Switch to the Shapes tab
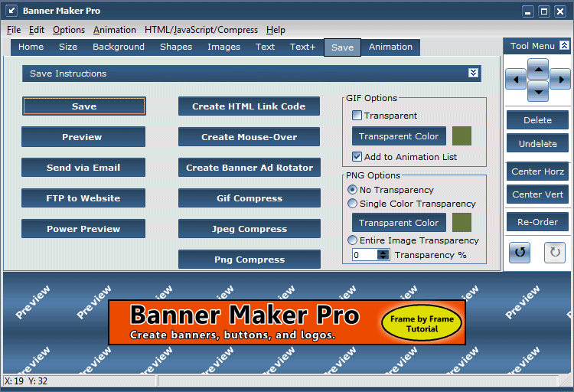This screenshot has width=574, height=392. pos(176,47)
